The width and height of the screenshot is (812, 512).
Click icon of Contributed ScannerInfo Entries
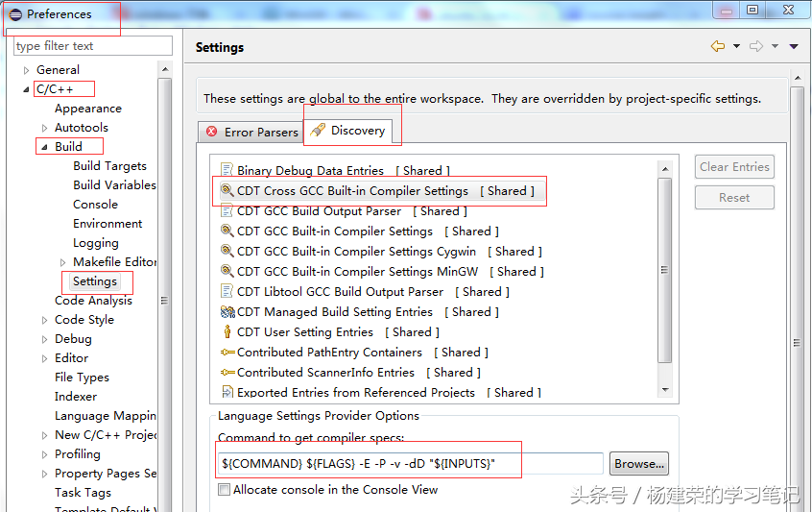tap(227, 373)
